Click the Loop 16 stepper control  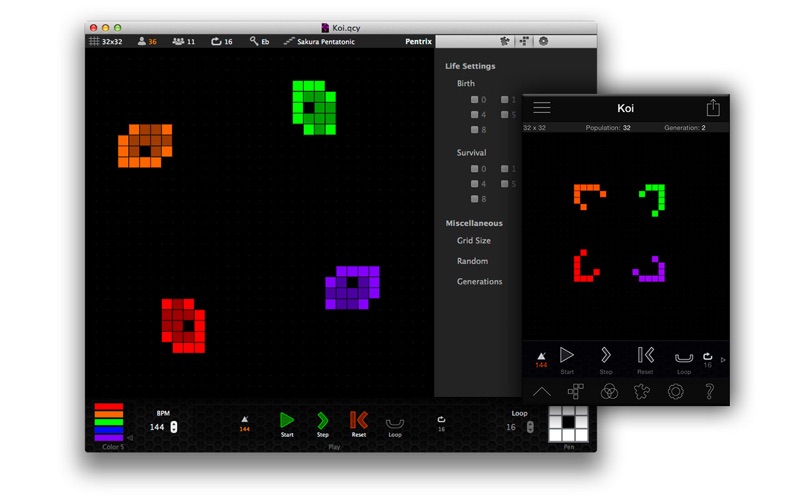click(x=530, y=427)
